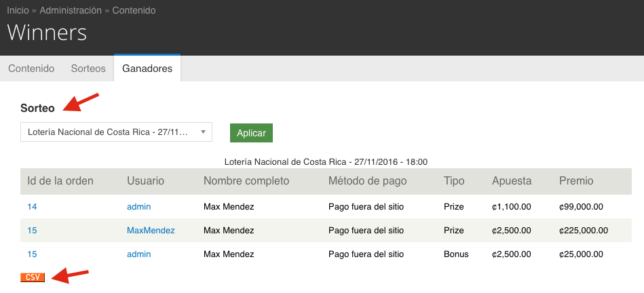Click the 'Método de pago' column header
The height and width of the screenshot is (293, 644).
[x=367, y=180]
